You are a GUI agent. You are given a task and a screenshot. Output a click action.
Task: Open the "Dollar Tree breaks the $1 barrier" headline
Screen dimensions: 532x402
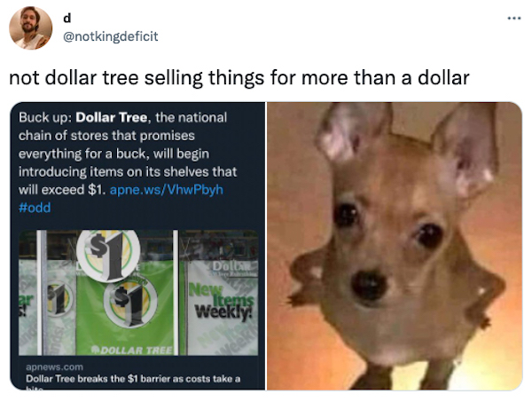click(133, 379)
